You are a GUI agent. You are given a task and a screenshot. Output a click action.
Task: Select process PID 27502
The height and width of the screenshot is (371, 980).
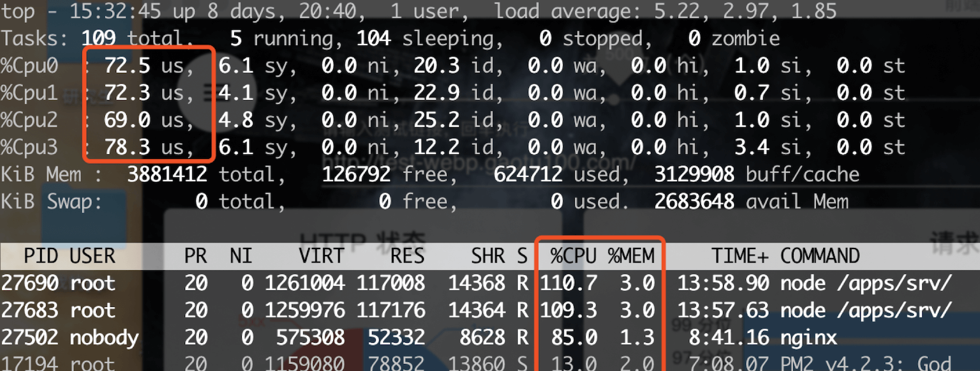(29, 337)
